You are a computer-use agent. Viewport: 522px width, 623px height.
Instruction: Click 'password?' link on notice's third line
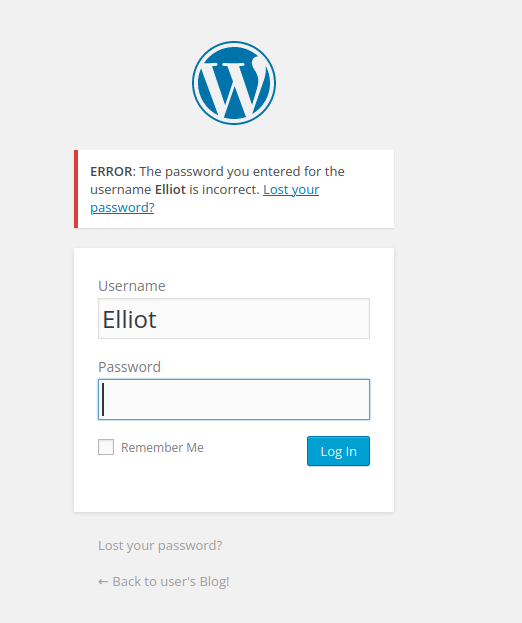click(122, 207)
